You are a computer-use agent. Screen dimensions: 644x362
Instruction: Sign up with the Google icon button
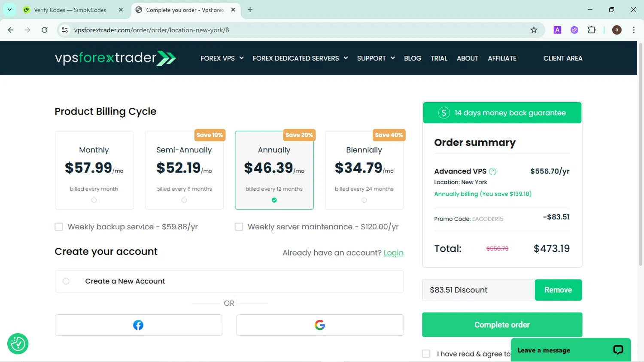point(320,325)
